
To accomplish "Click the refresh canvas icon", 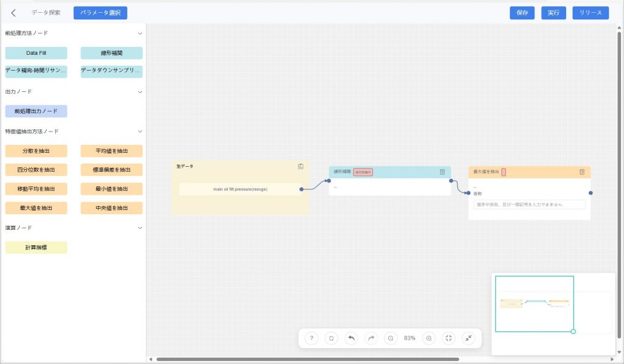I will [331, 338].
